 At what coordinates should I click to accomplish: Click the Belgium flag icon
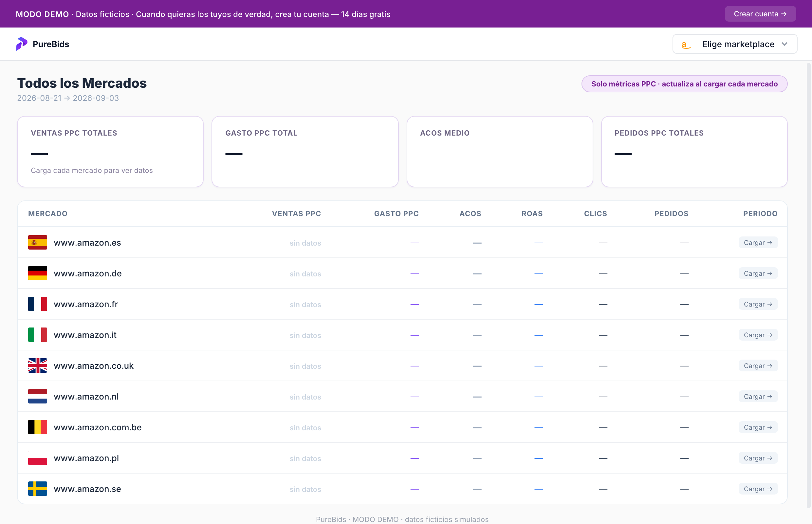tap(37, 427)
